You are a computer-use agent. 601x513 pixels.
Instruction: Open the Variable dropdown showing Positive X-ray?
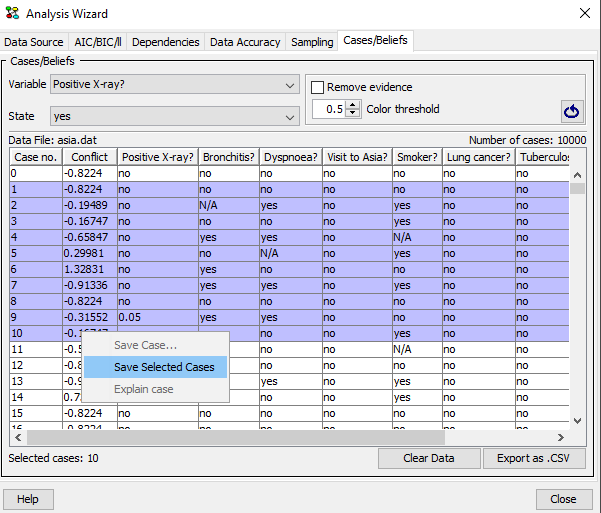[175, 84]
